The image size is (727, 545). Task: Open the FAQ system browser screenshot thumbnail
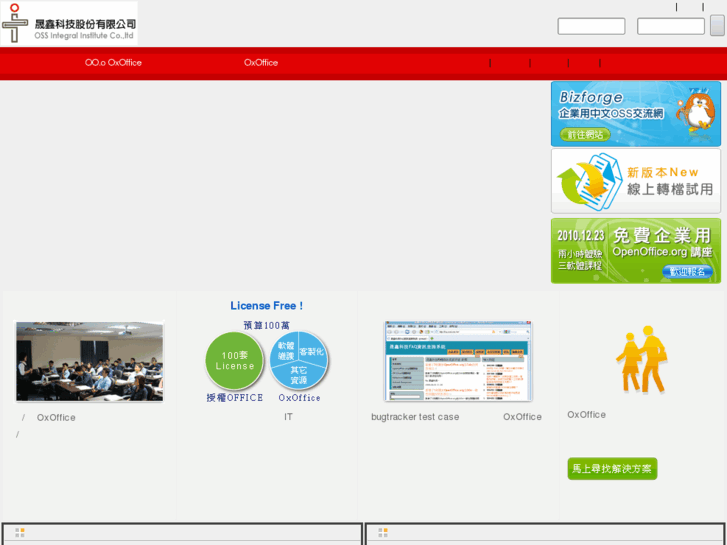point(458,361)
